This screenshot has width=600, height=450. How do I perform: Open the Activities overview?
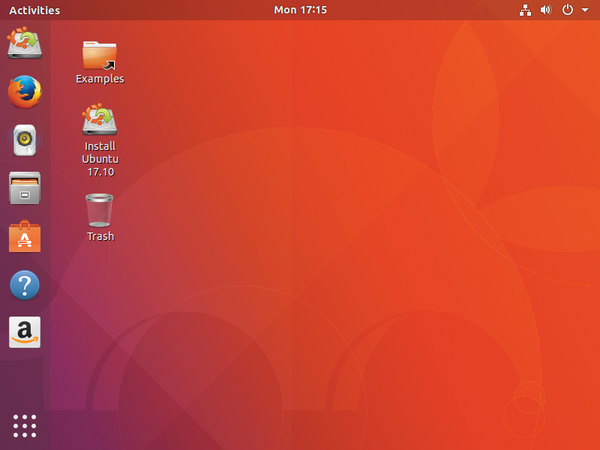click(x=34, y=10)
